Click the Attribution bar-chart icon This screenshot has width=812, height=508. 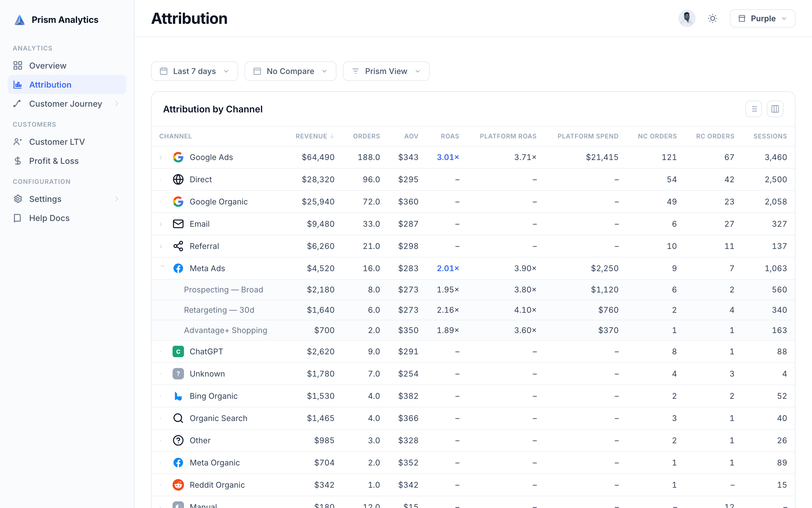pos(18,85)
